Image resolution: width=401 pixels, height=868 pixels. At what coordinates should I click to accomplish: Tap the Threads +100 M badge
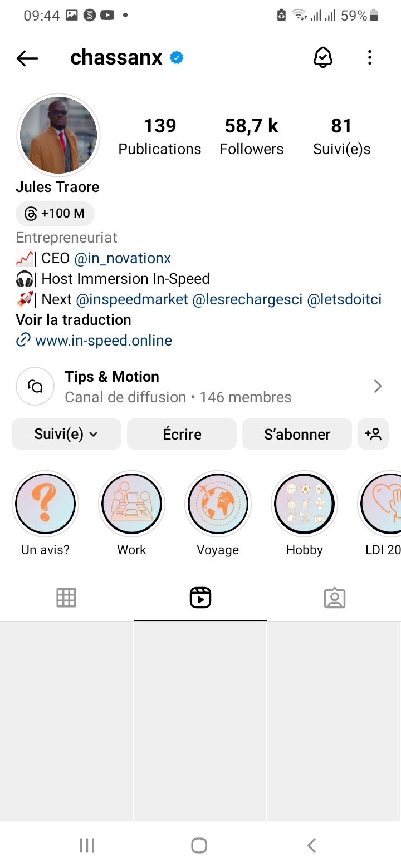point(55,213)
